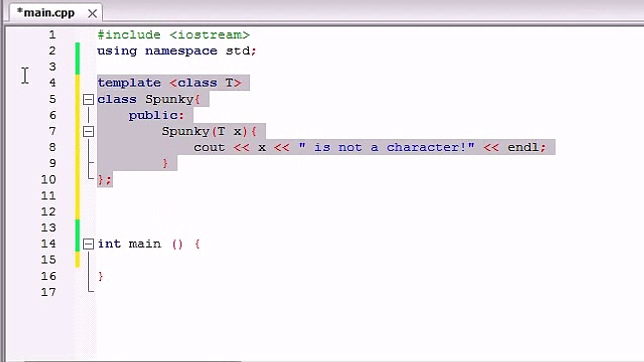Click 'using namespace std;' text
The height and width of the screenshot is (362, 644).
[x=177, y=51]
